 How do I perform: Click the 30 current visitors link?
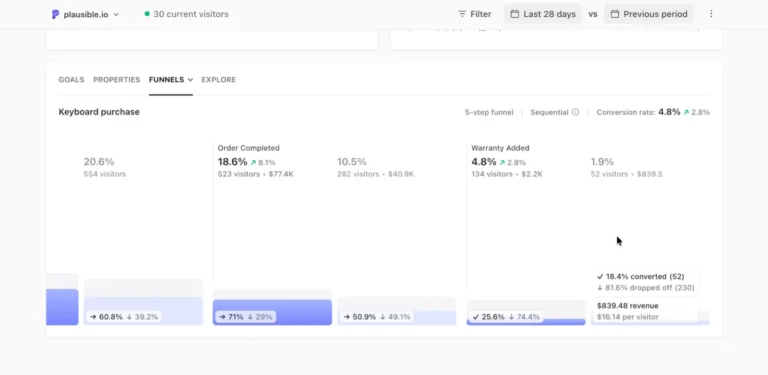click(186, 14)
